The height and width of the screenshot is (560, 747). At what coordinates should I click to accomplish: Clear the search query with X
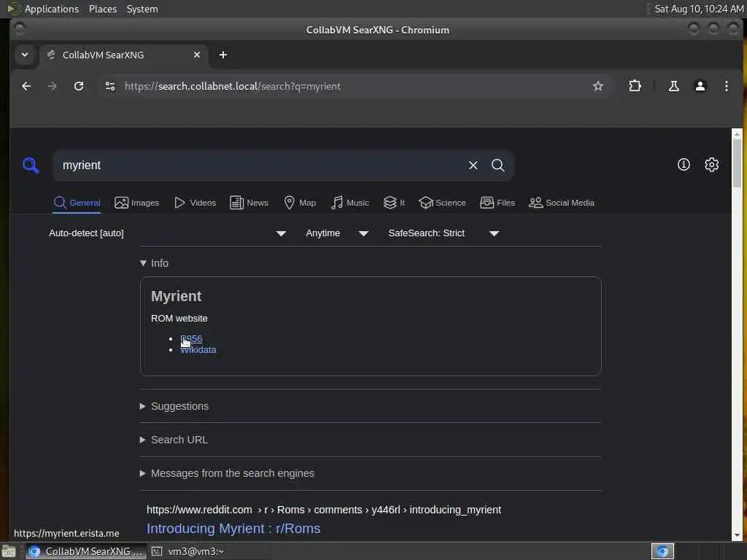(473, 166)
